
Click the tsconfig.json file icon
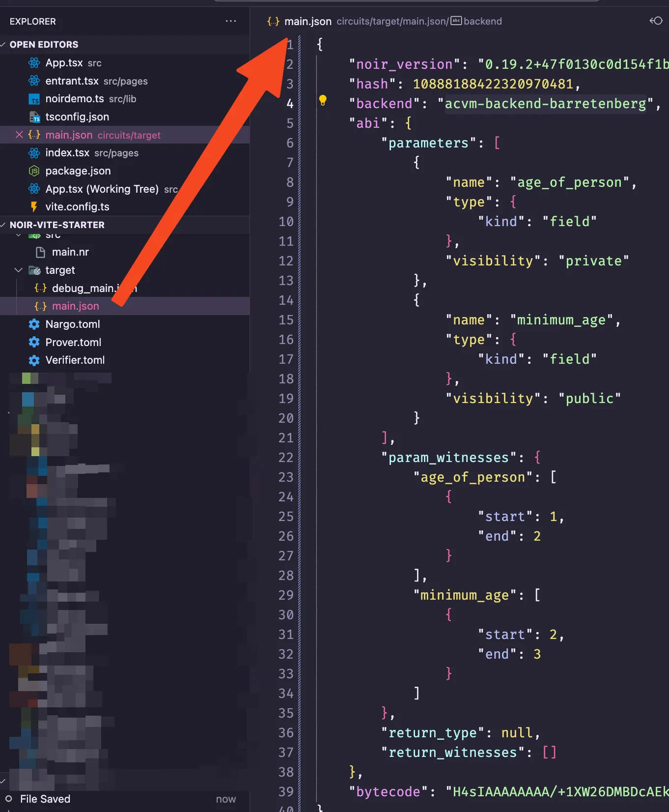34,117
